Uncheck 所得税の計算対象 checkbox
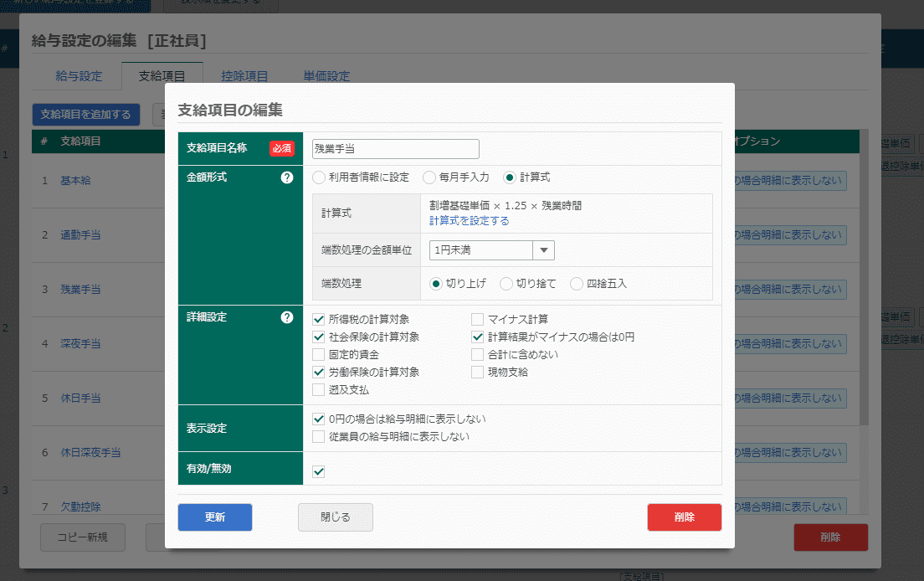 (318, 319)
